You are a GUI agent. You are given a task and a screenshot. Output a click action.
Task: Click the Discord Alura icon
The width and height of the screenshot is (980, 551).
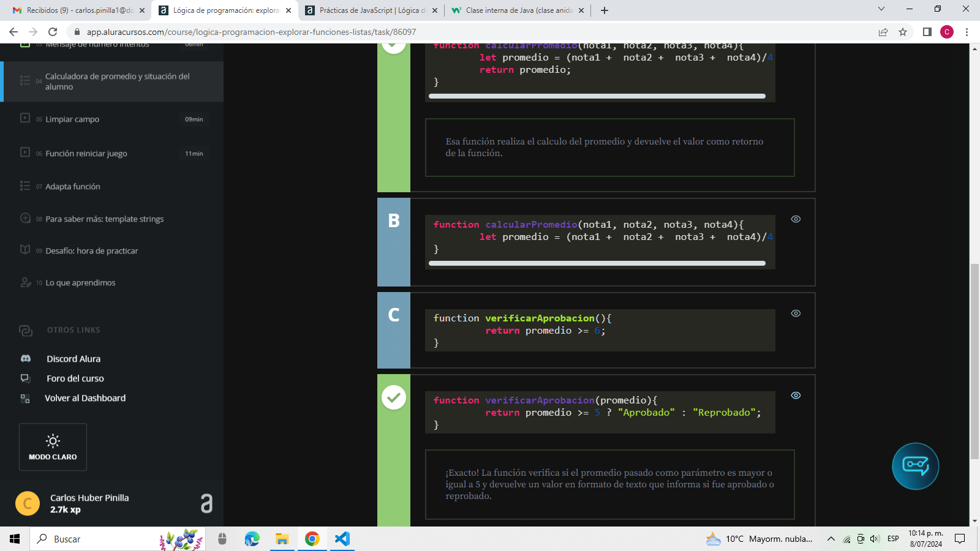click(26, 359)
